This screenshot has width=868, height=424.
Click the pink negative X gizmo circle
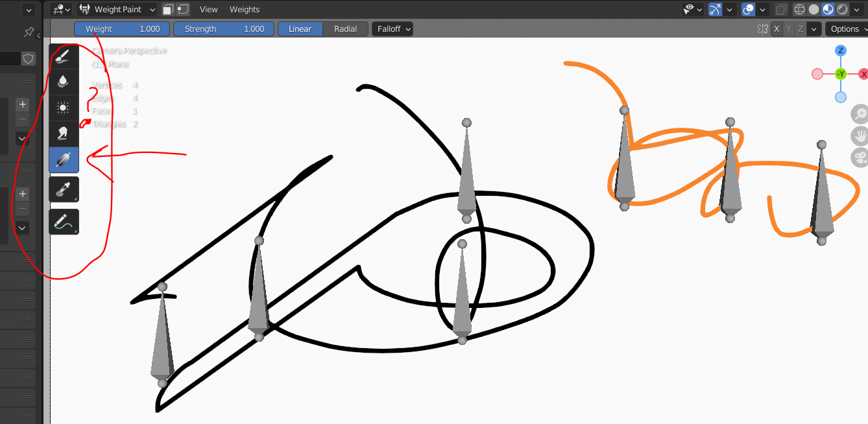point(817,74)
